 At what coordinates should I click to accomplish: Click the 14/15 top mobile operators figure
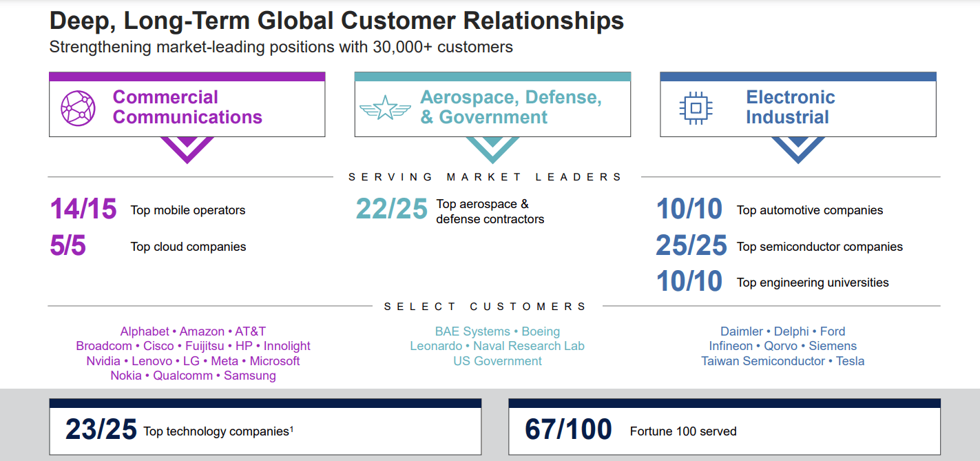83,209
